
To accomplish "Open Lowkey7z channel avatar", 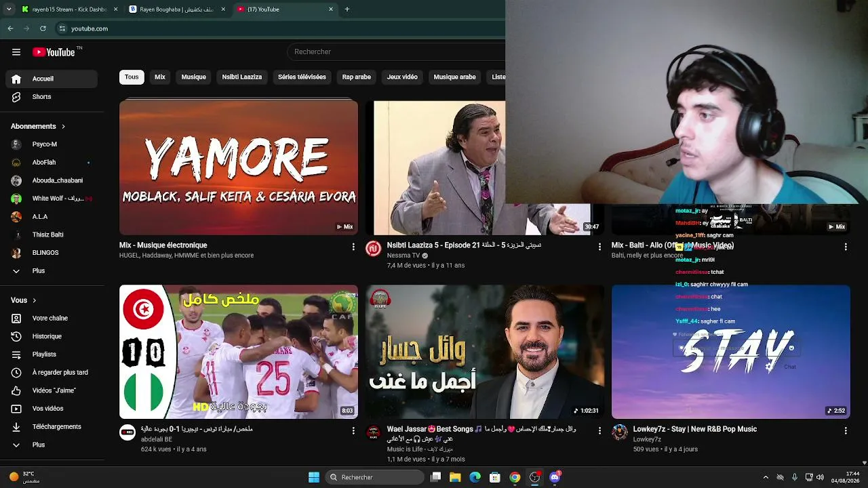I will [620, 432].
